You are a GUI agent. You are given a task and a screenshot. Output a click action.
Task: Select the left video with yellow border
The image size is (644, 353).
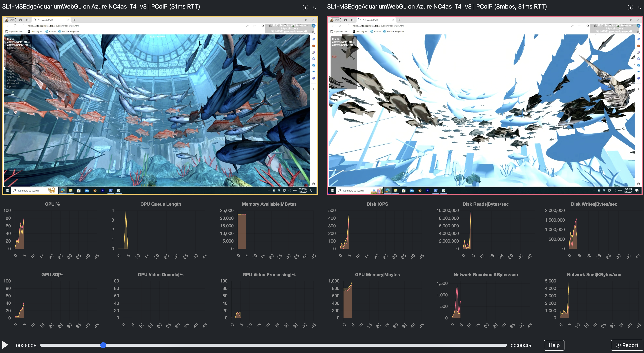pyautogui.click(x=160, y=105)
